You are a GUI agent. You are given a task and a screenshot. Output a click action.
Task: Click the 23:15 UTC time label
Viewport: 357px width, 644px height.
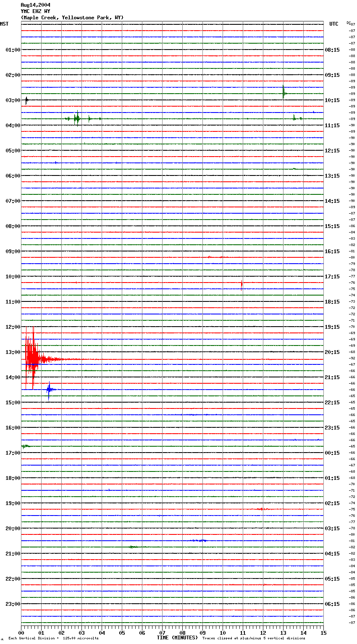(x=332, y=428)
